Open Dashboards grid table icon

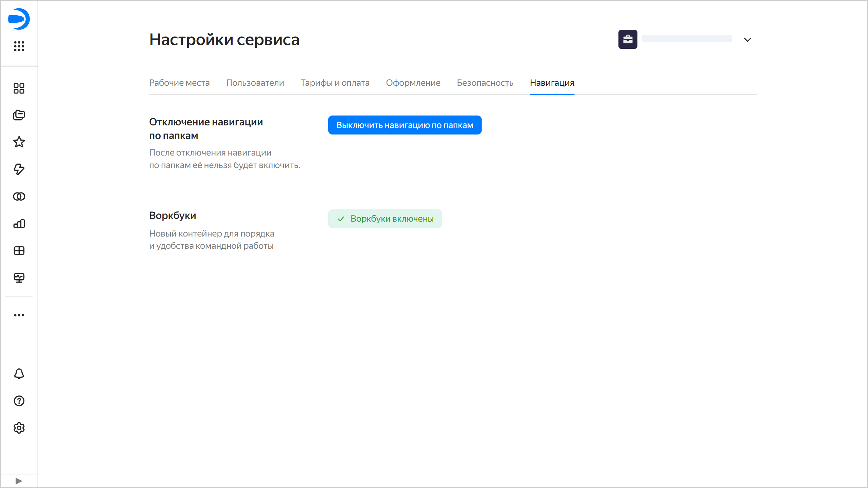[19, 251]
